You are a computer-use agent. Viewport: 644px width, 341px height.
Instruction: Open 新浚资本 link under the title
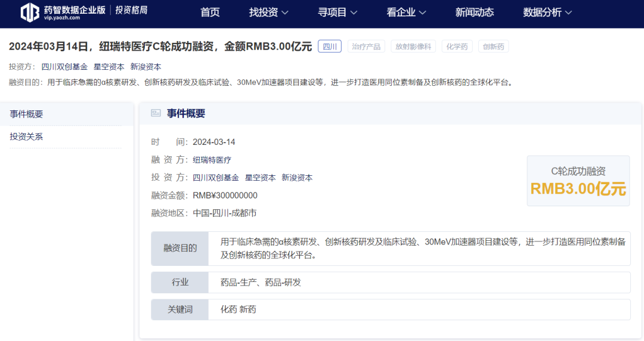pos(146,67)
